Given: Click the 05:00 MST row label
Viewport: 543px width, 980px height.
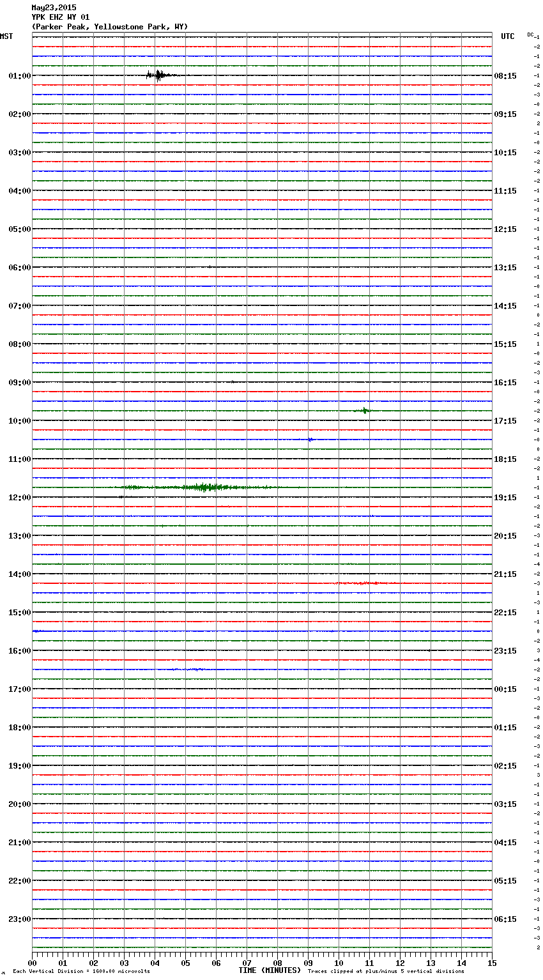Looking at the screenshot, I should [20, 229].
